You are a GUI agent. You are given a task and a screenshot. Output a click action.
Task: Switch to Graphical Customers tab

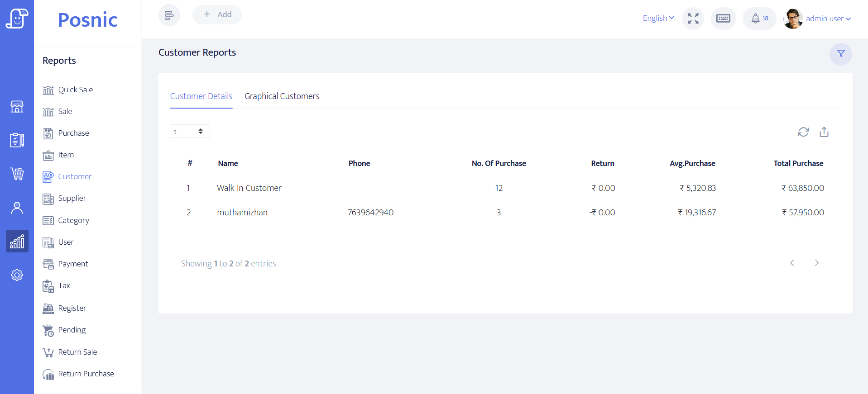tap(282, 96)
